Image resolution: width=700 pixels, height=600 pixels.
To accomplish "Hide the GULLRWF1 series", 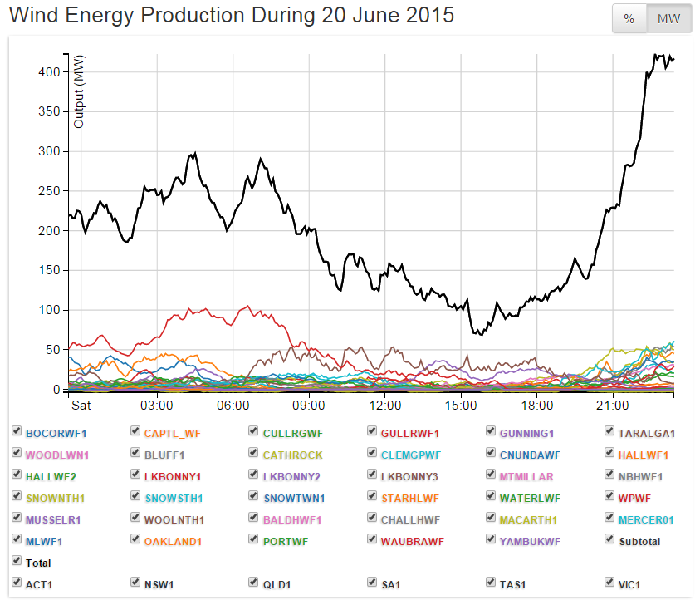I will pyautogui.click(x=373, y=431).
